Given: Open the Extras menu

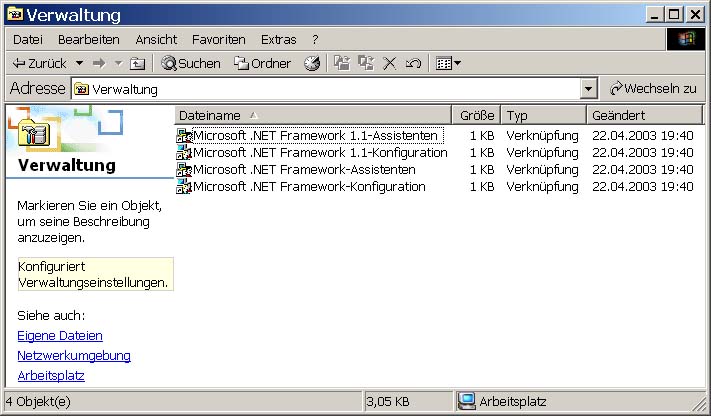Looking at the screenshot, I should click(278, 39).
